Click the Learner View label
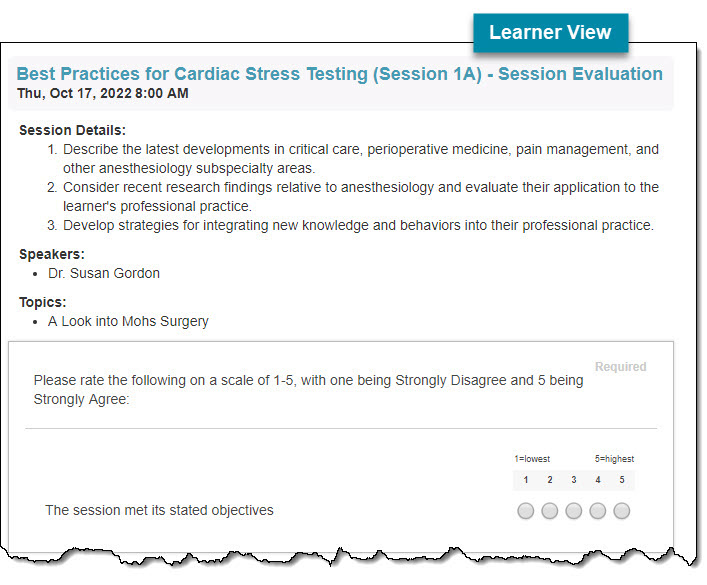707x585 pixels. click(x=550, y=32)
